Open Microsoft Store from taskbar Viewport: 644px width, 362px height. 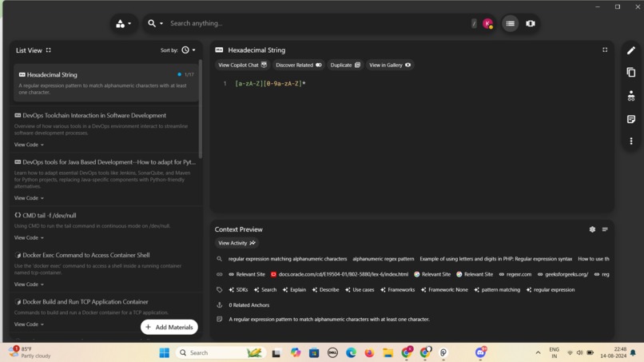coord(314,352)
